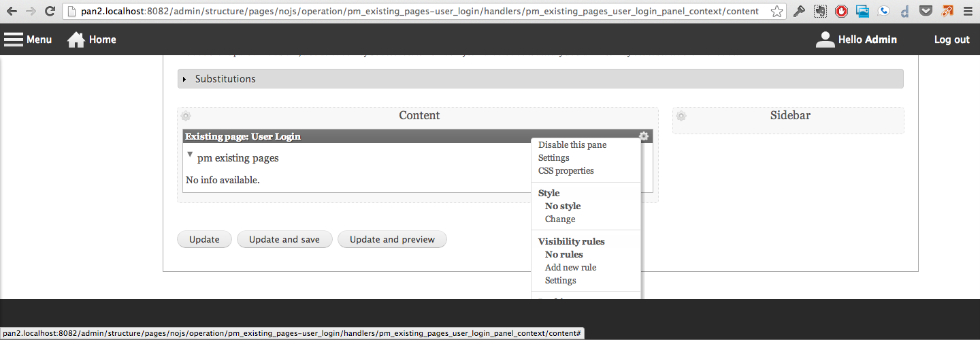Select Disable this pane
980x340 pixels.
pyautogui.click(x=572, y=145)
